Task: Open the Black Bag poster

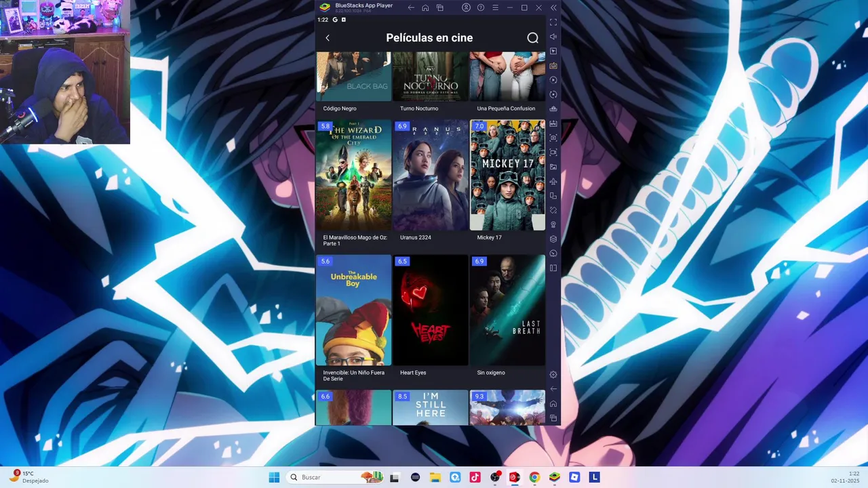Action: 353,77
